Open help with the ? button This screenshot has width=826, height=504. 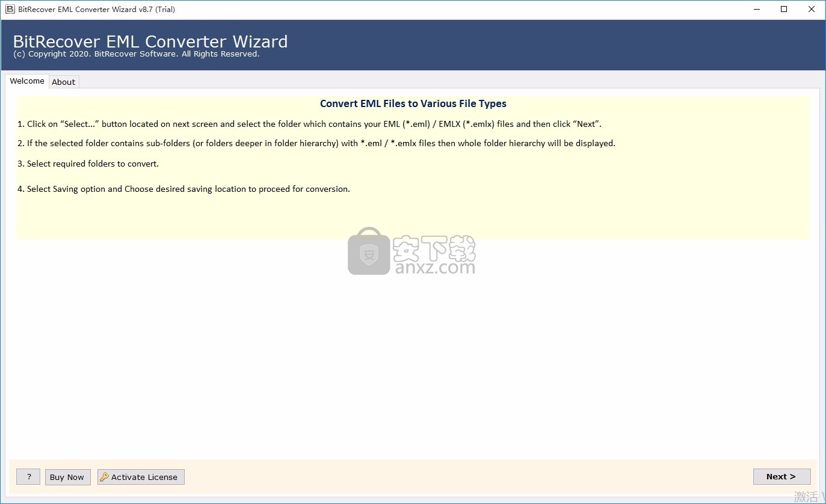pos(28,477)
